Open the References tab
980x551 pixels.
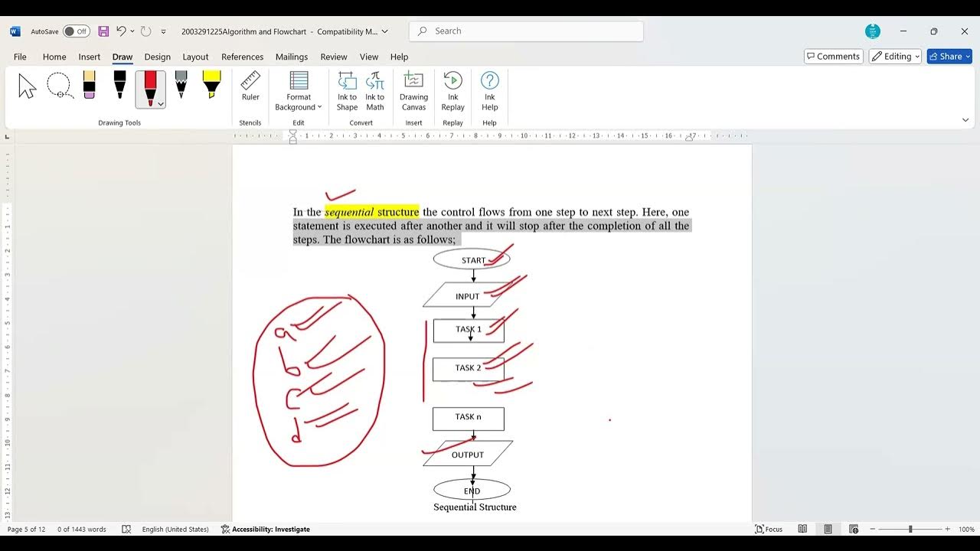[x=242, y=57]
